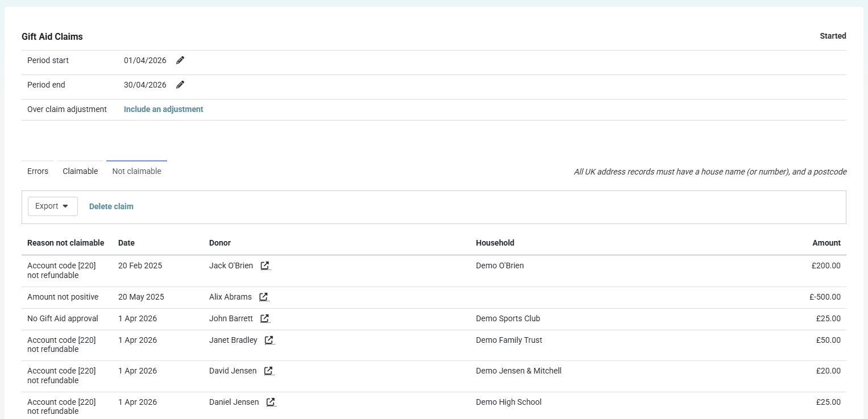Click the No Gift Aid approval reason
Screen dimensions: 868x419
tap(63, 318)
